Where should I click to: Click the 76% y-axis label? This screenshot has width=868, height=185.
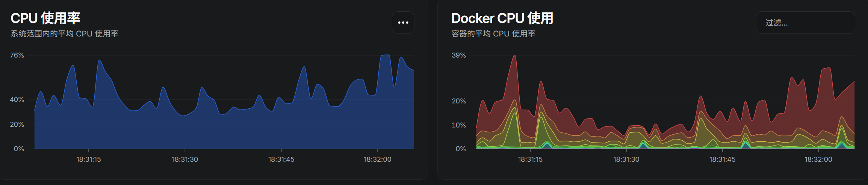click(x=17, y=55)
